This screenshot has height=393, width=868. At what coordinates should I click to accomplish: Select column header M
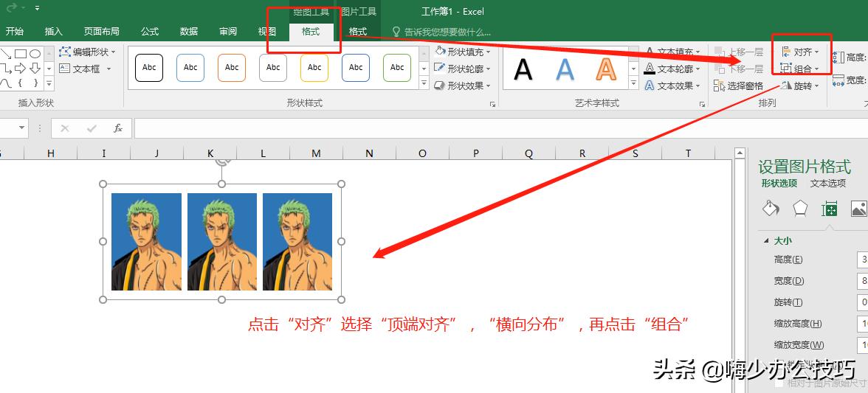point(316,153)
